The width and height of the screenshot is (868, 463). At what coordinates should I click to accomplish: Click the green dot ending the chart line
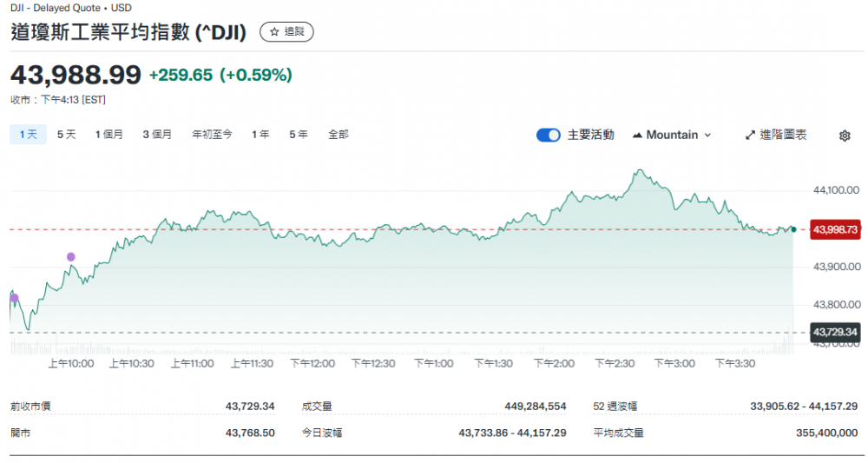pyautogui.click(x=793, y=229)
